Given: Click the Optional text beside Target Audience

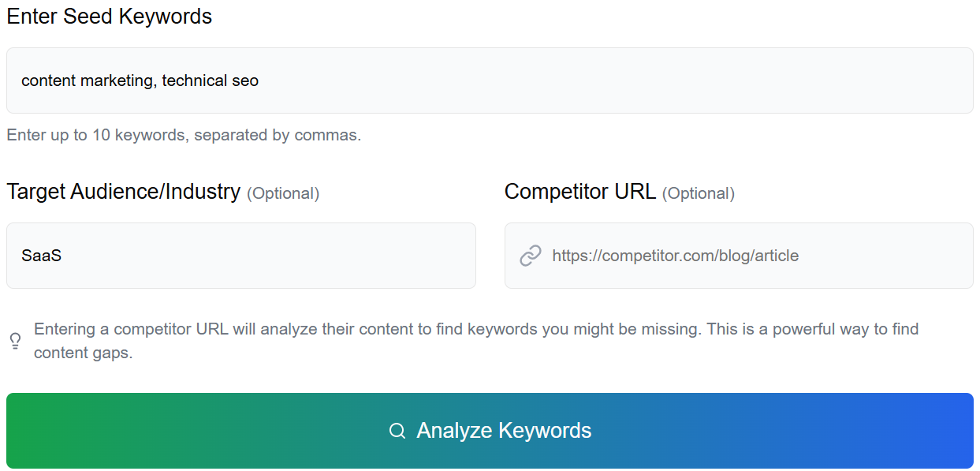Looking at the screenshot, I should tap(283, 193).
